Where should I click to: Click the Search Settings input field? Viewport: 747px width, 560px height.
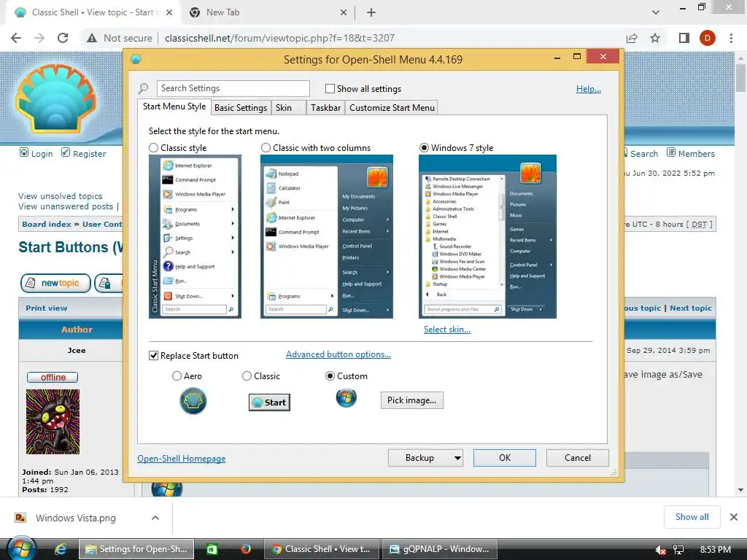click(x=233, y=88)
